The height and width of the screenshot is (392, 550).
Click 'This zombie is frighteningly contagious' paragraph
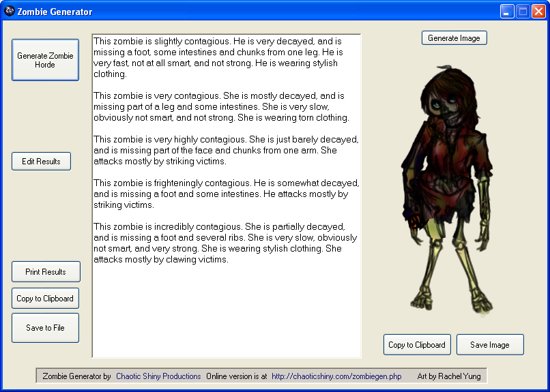227,194
